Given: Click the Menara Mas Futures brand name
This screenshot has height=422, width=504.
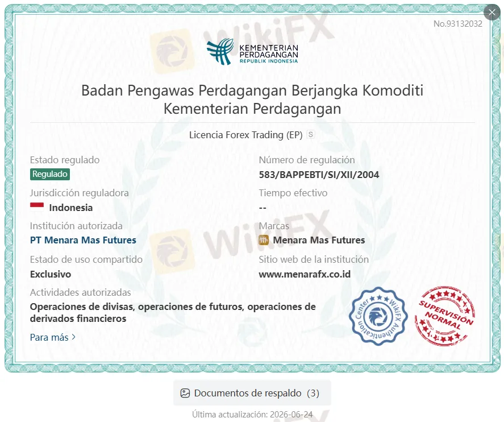Looking at the screenshot, I should point(319,240).
